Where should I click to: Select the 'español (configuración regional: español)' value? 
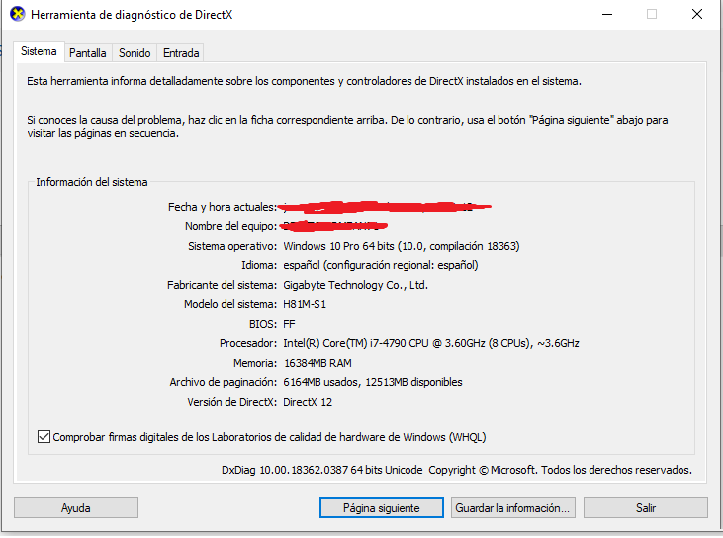[381, 266]
